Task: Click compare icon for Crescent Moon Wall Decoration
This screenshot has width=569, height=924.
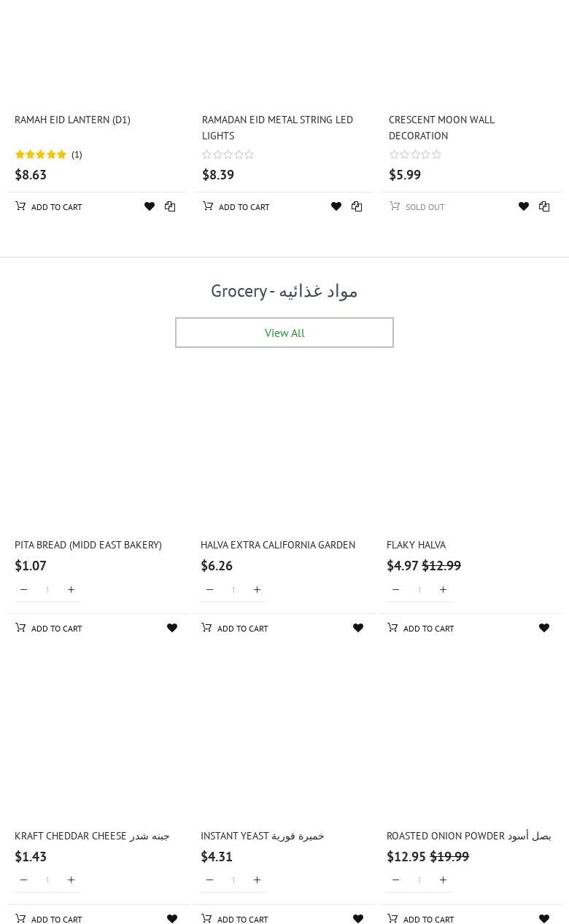Action: click(x=544, y=206)
